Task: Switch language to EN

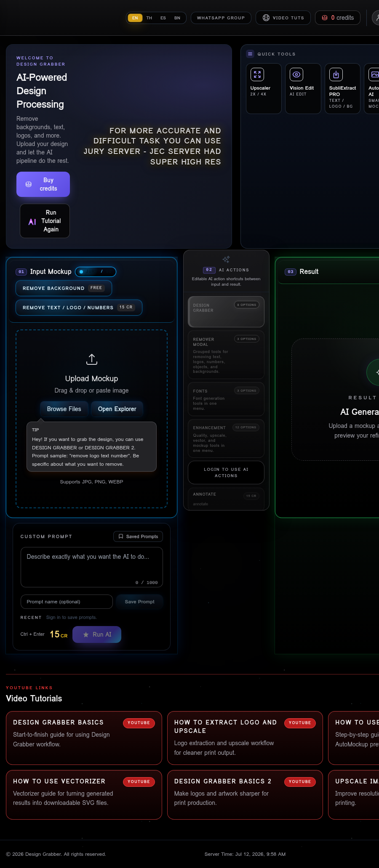Action: pos(135,18)
